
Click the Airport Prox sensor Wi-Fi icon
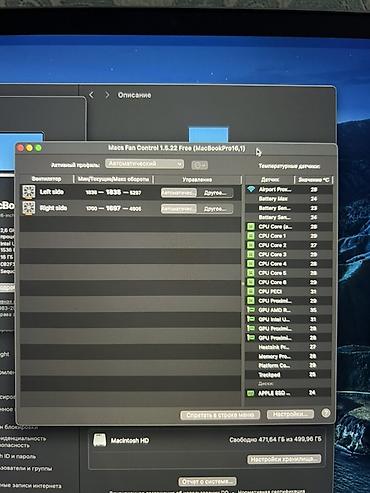[x=251, y=189]
